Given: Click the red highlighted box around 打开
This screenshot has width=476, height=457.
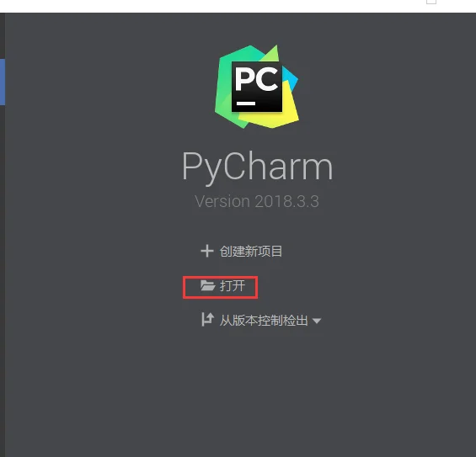Looking at the screenshot, I should [221, 287].
